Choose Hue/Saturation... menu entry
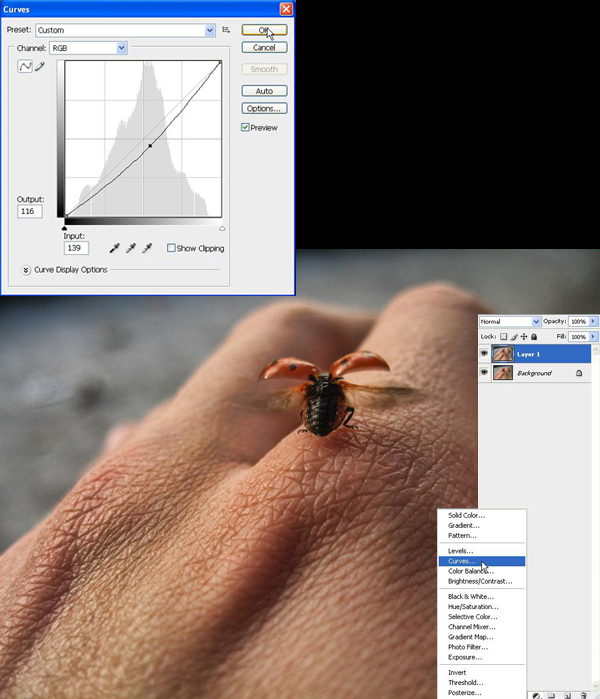Image resolution: width=600 pixels, height=699 pixels. [473, 607]
